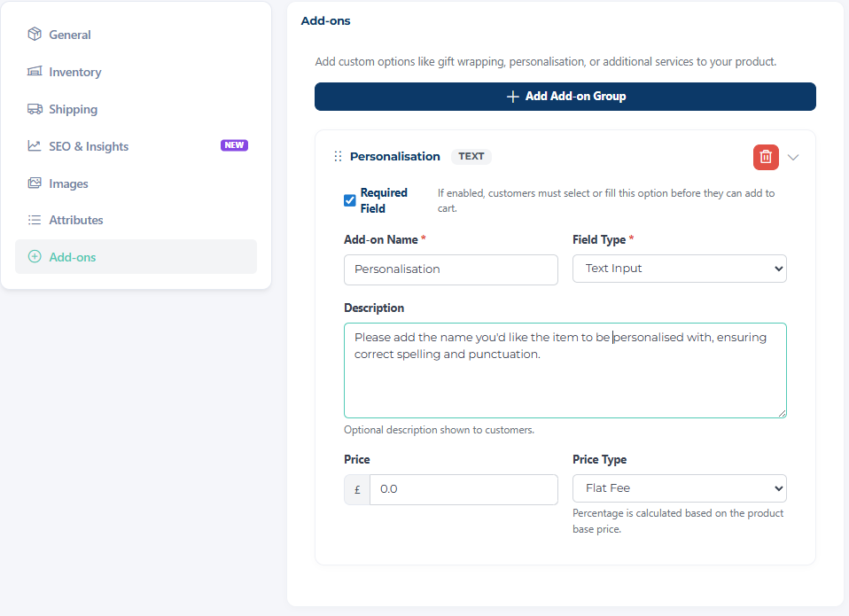Go to SEO & Insights section label
Viewport: 849px width, 616px height.
click(x=89, y=146)
